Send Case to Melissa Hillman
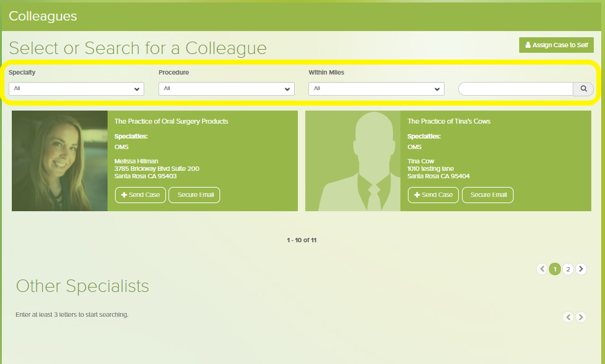This screenshot has height=364, width=605. 141,195
